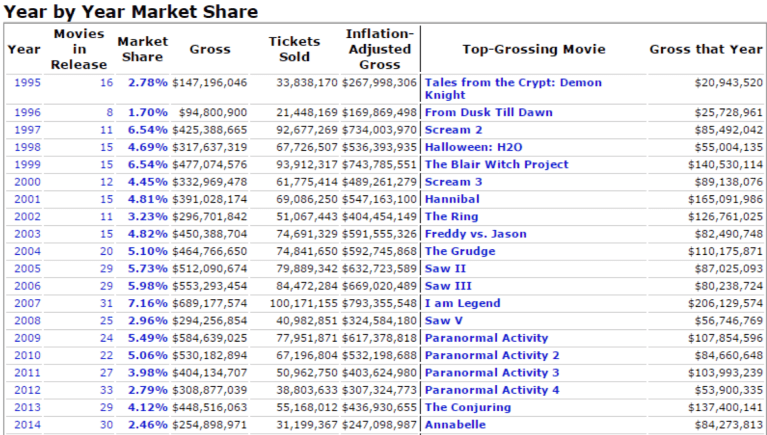This screenshot has height=435, width=767.
Task: Click the Tickets Sold column header
Action: click(294, 49)
